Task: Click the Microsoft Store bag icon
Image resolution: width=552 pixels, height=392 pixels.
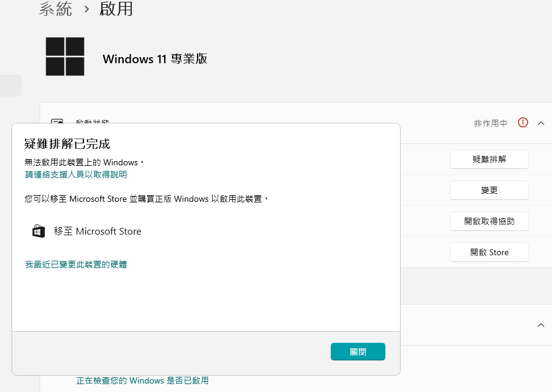Action: click(x=38, y=231)
